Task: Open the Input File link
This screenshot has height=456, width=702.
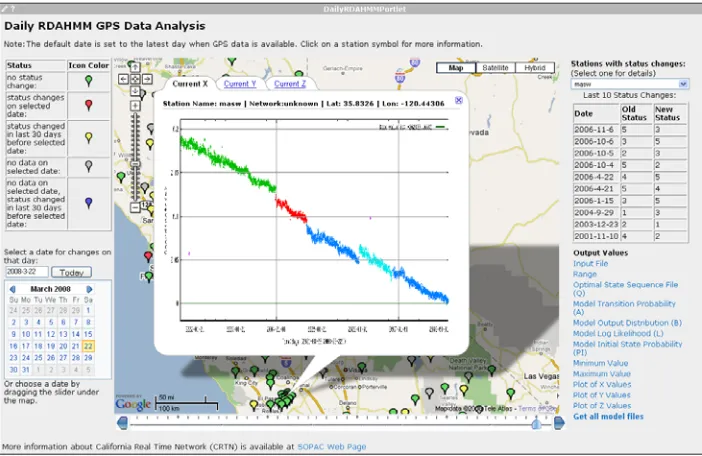Action: [x=591, y=264]
